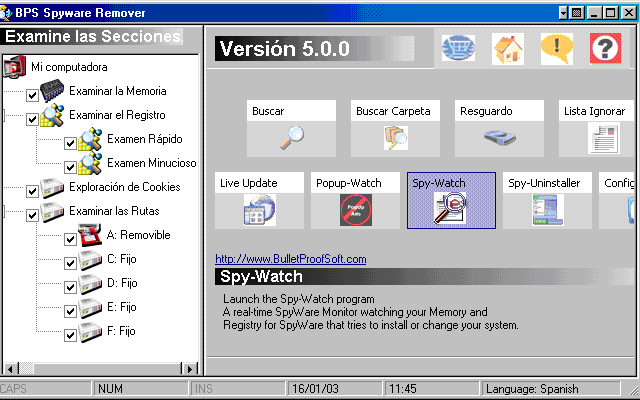Viewport: 640px width, 400px height.
Task: Click the tree panel scroll right arrow
Action: pos(189,369)
